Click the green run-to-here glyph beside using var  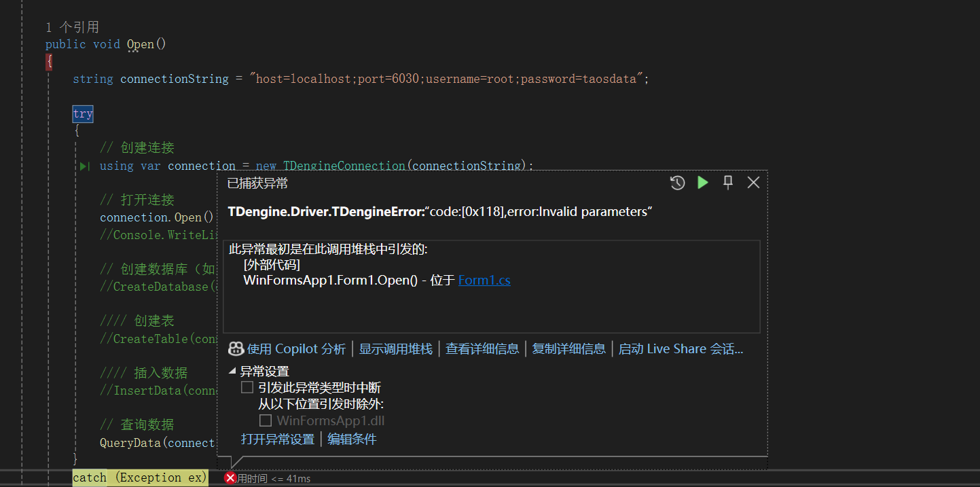pos(85,166)
